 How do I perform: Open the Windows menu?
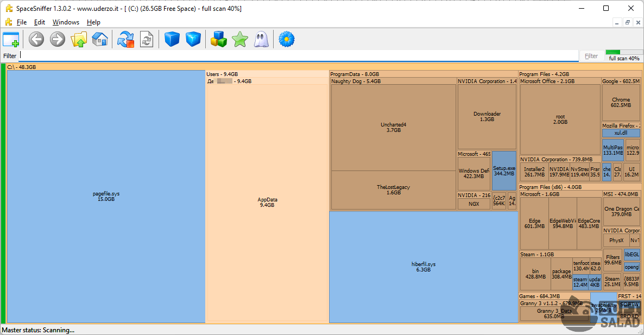click(66, 22)
